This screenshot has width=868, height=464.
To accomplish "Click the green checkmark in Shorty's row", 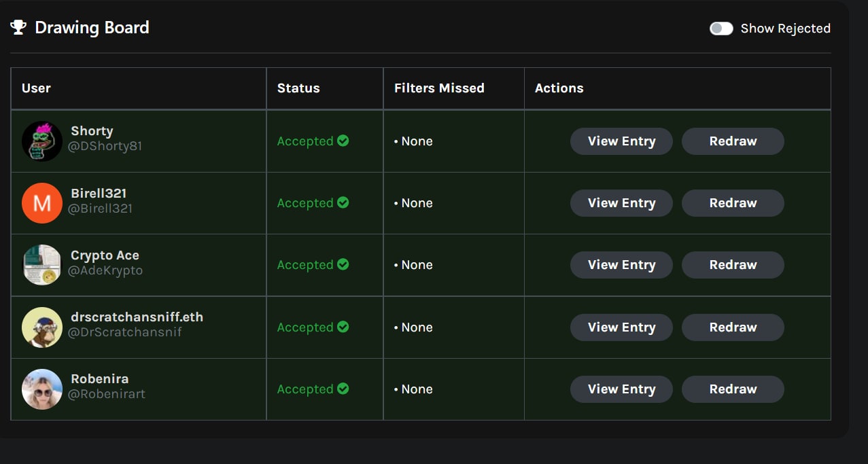I will point(343,141).
